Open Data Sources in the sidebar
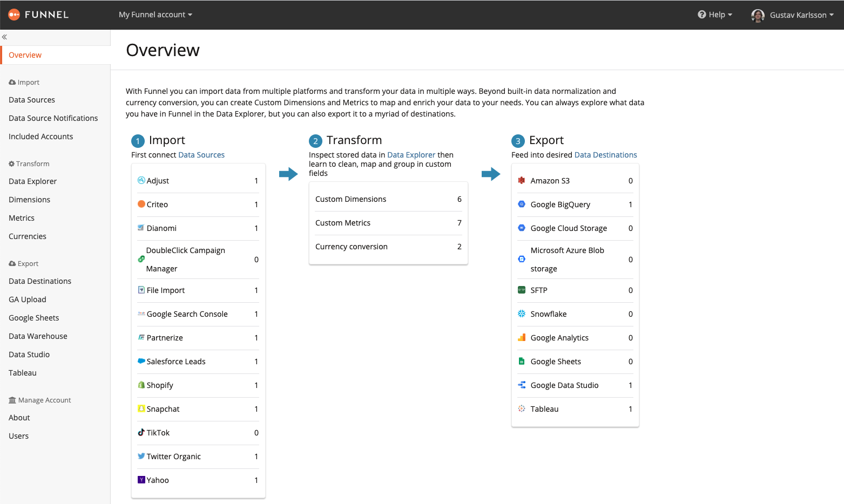This screenshot has height=504, width=844. point(32,100)
